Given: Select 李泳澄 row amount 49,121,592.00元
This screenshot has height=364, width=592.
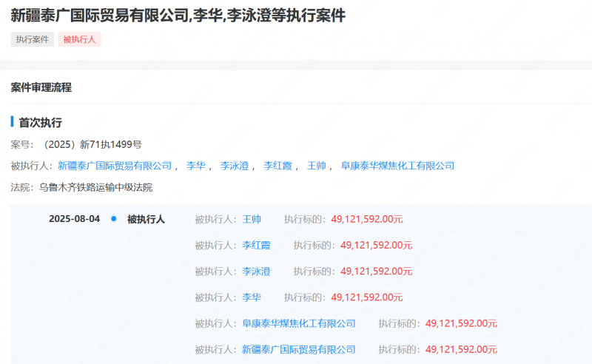Looking at the screenshot, I should 377,272.
